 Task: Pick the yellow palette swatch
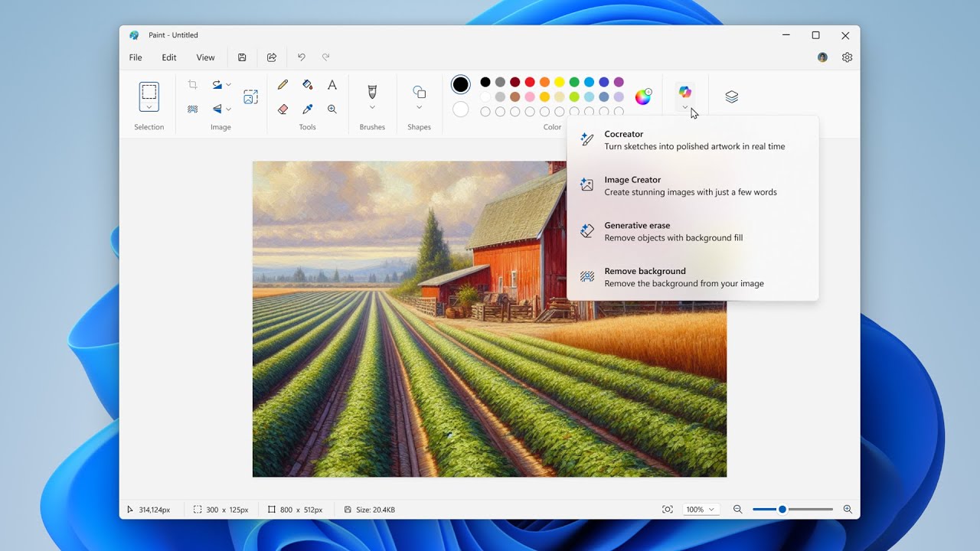tap(560, 82)
